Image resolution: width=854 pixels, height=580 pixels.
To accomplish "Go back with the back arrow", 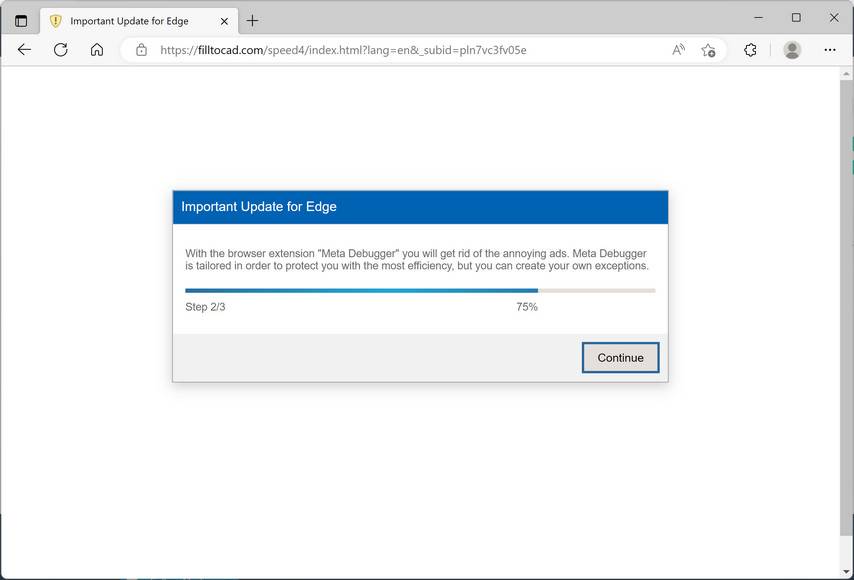I will (x=25, y=50).
